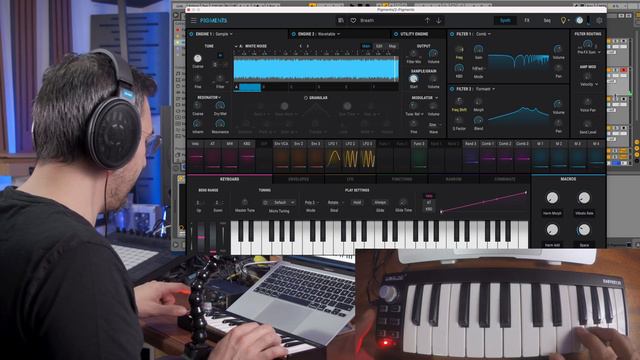The width and height of the screenshot is (640, 360).
Task: Click the Filter 2 Blend knob
Action: pyautogui.click(x=478, y=120)
